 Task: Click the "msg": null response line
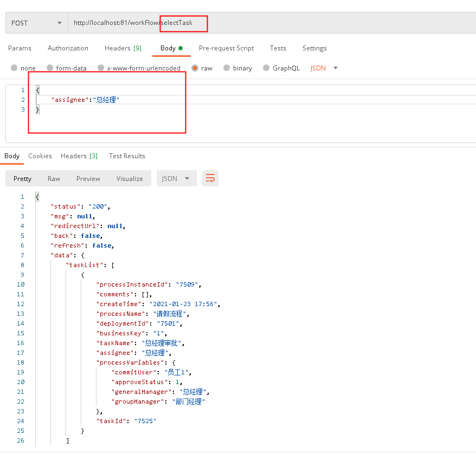73,216
